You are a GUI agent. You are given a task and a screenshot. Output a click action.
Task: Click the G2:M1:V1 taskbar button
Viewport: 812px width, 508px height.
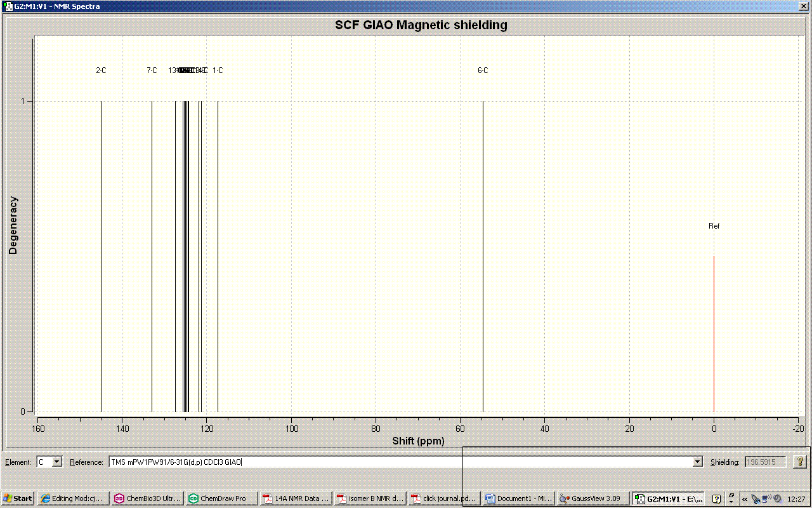667,498
